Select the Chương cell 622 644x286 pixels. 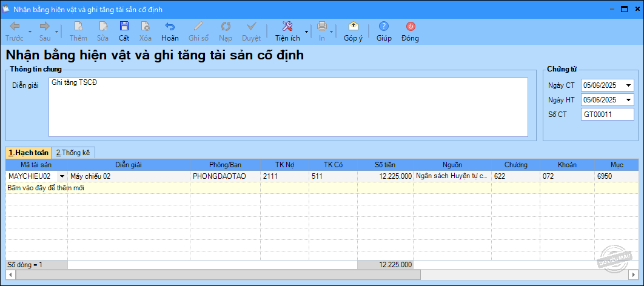click(x=515, y=176)
